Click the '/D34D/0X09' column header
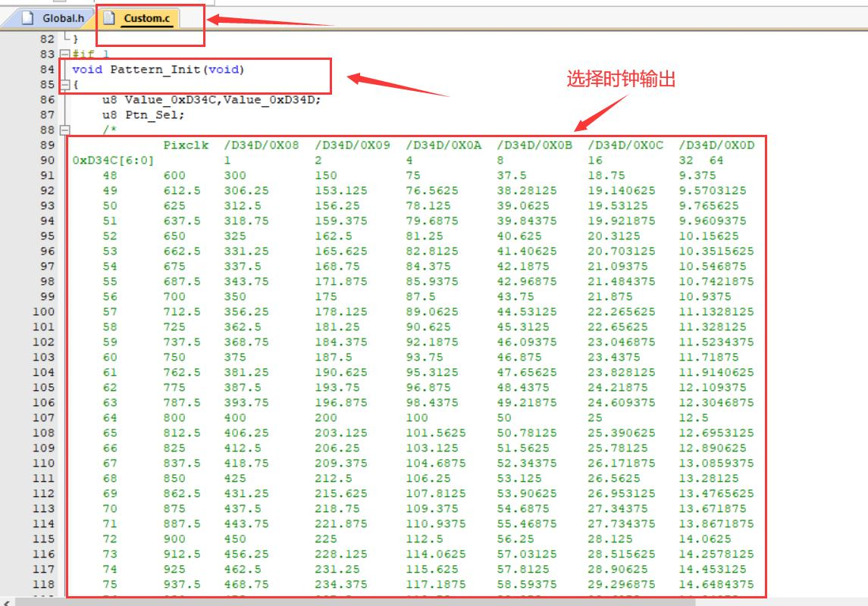This screenshot has height=606, width=868. click(x=353, y=145)
